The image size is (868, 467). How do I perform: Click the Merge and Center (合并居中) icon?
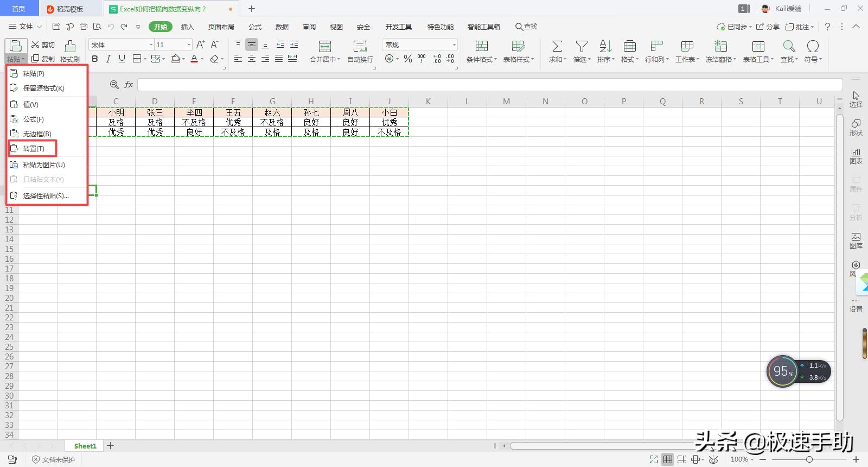(x=324, y=47)
